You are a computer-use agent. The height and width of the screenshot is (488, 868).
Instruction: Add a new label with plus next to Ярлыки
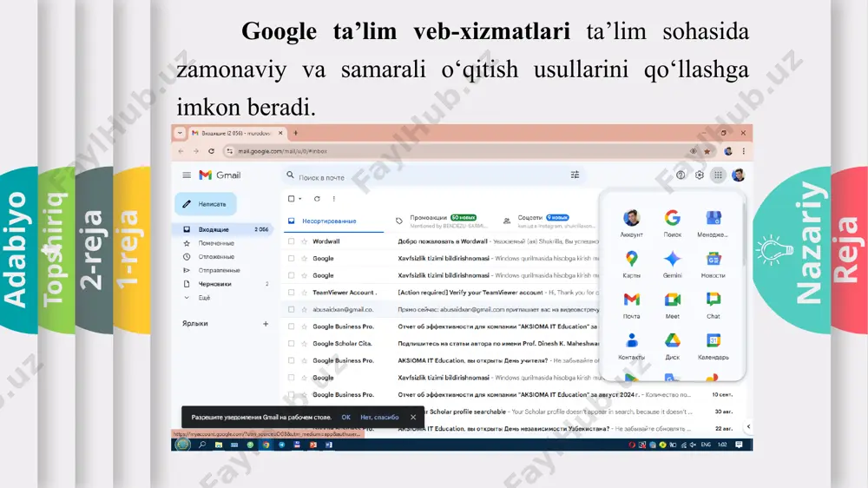pos(266,324)
